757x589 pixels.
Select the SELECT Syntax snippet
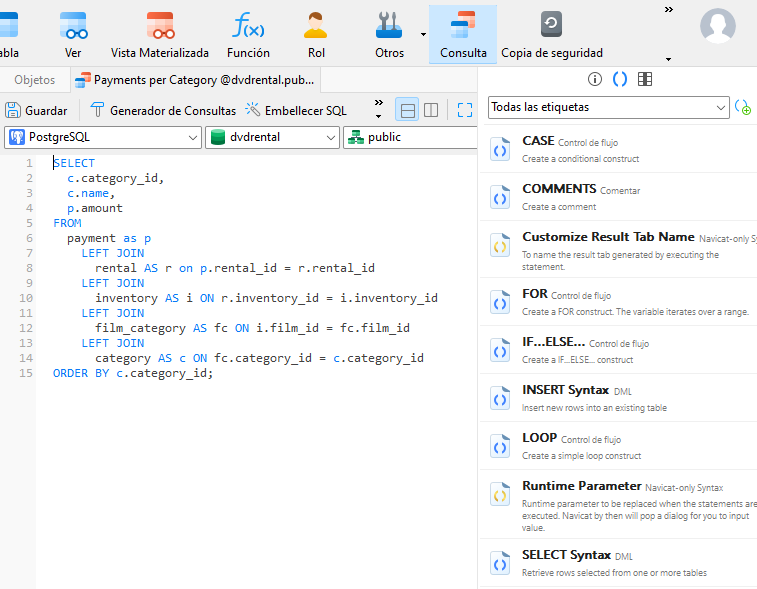point(618,563)
